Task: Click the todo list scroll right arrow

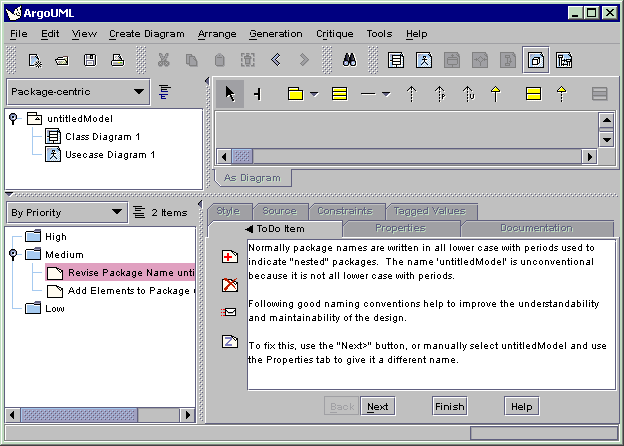Action: point(187,415)
